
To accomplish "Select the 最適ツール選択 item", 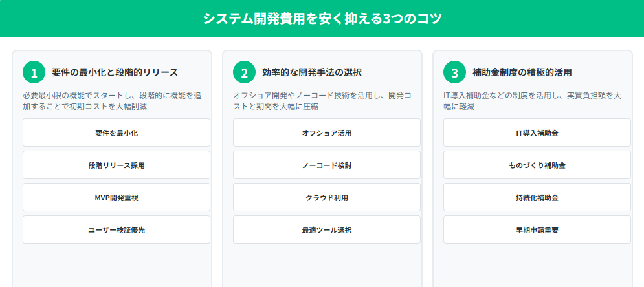I will click(x=326, y=229).
